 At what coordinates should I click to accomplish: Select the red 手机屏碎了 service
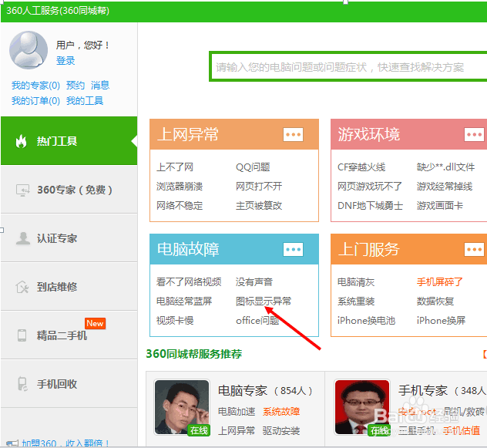[440, 282]
